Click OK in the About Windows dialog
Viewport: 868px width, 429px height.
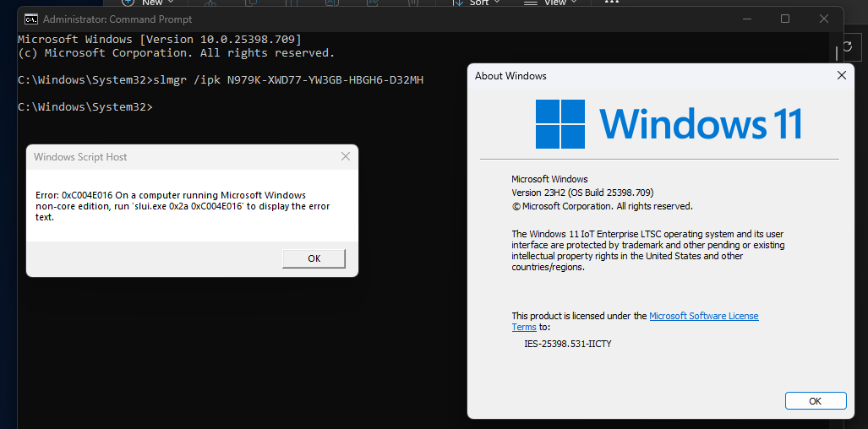(816, 401)
